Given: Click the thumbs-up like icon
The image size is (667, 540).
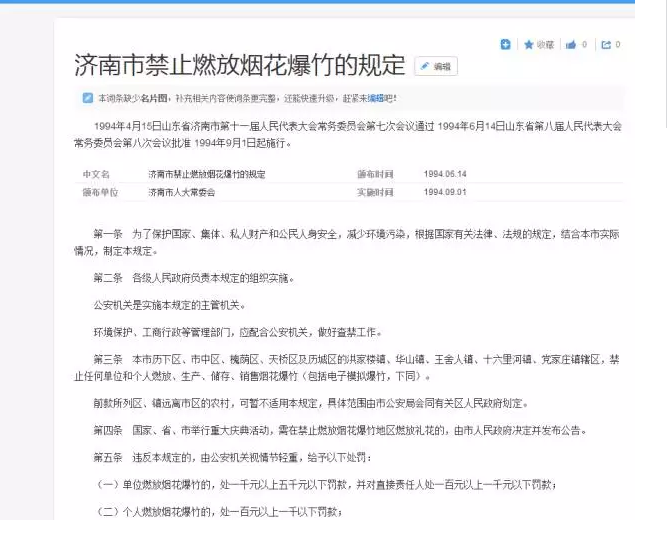Looking at the screenshot, I should [x=571, y=45].
